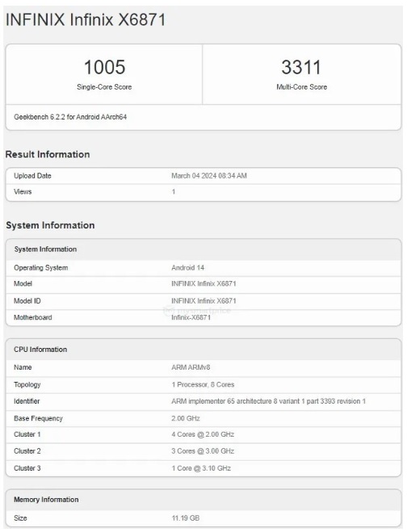Click the Cluster 3 row 1 Core @ 3.10 GHz
The height and width of the screenshot is (532, 407).
tap(203, 468)
